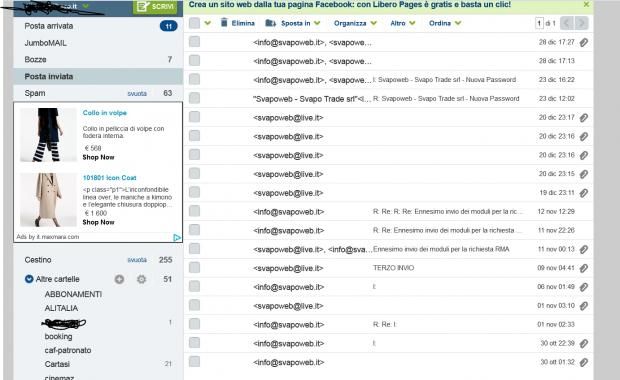Viewport: 620px width, 380px height.
Task: Open the booking folder
Action: point(59,337)
